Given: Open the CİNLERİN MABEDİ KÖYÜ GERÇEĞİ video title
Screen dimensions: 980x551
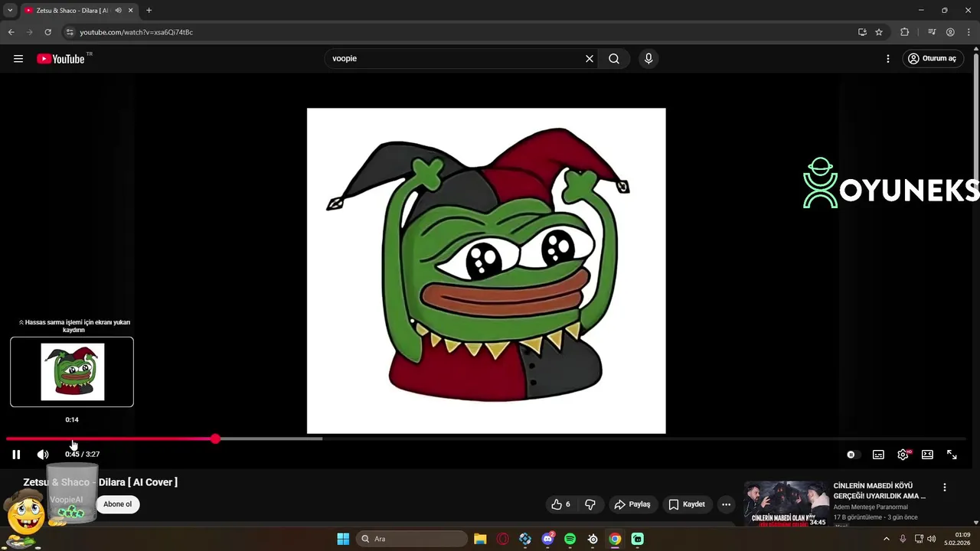Looking at the screenshot, I should [x=880, y=491].
